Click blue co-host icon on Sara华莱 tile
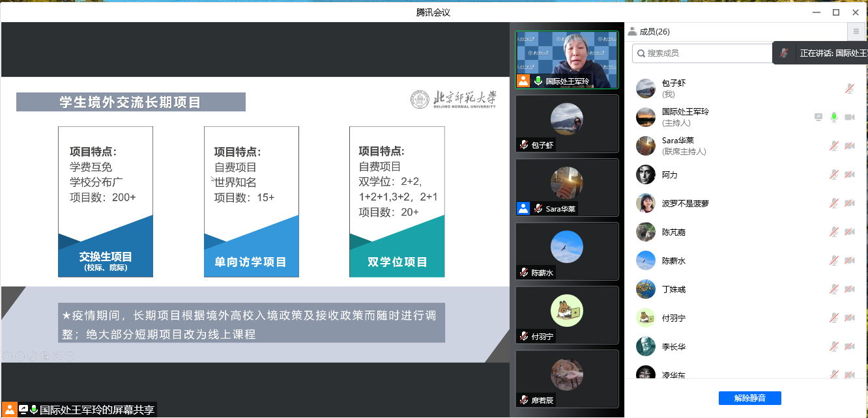The height and width of the screenshot is (418, 868). 523,208
